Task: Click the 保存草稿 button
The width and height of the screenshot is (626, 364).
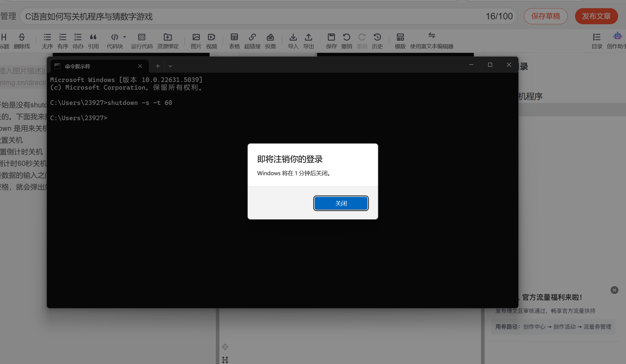Action: (x=546, y=16)
